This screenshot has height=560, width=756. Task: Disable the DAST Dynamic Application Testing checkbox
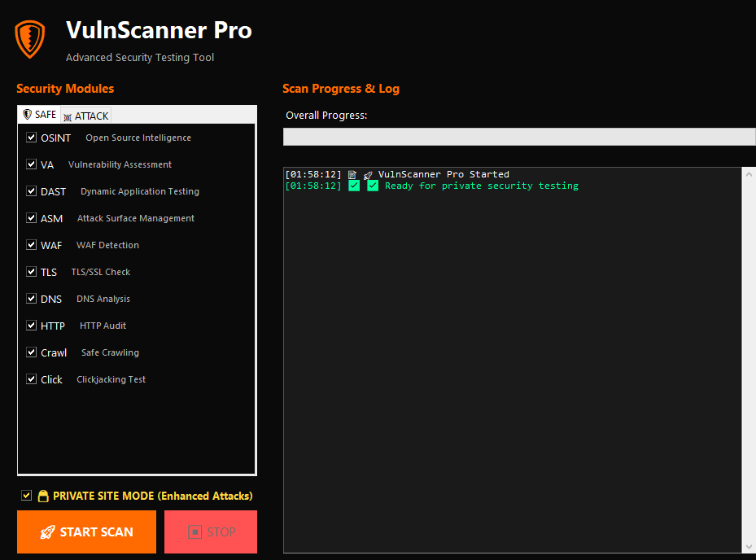tap(32, 191)
